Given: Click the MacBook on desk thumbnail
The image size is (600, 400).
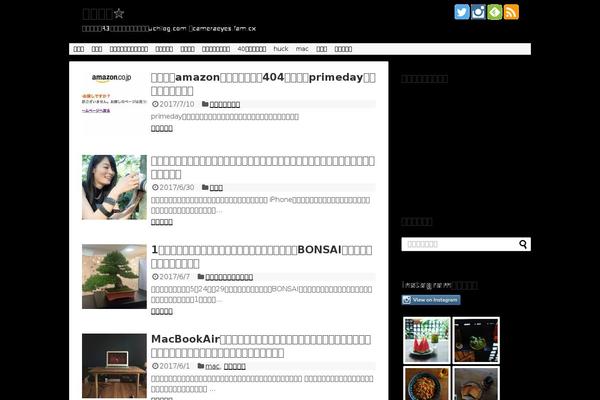Looking at the screenshot, I should pyautogui.click(x=114, y=366).
